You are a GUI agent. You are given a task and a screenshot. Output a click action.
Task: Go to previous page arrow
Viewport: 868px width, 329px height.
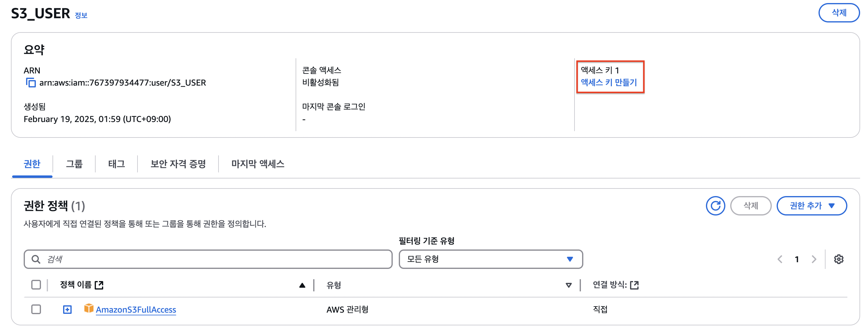click(780, 259)
